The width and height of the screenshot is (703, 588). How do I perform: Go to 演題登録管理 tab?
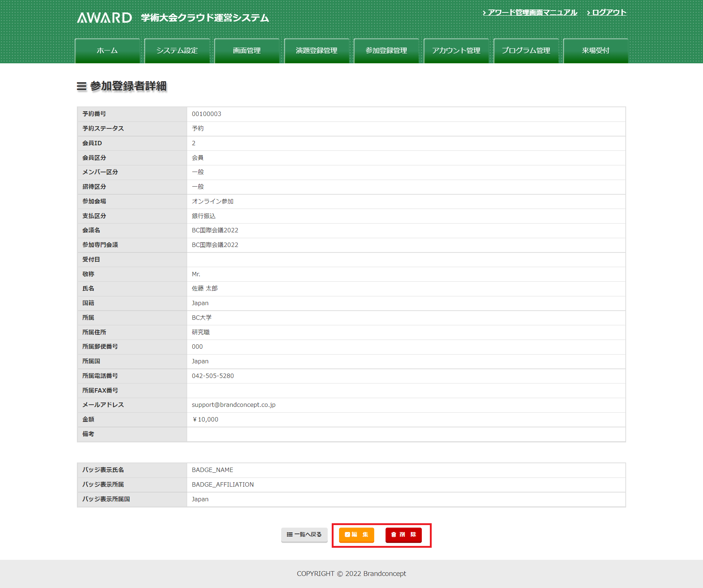(317, 51)
